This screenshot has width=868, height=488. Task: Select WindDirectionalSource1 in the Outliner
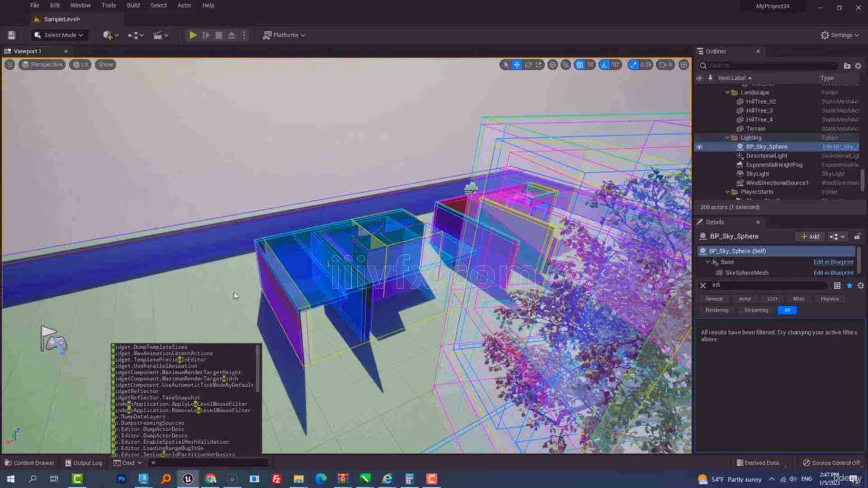pos(777,183)
